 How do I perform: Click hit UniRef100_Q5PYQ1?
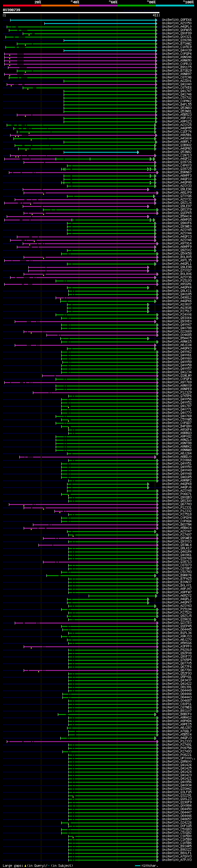(177, 677)
